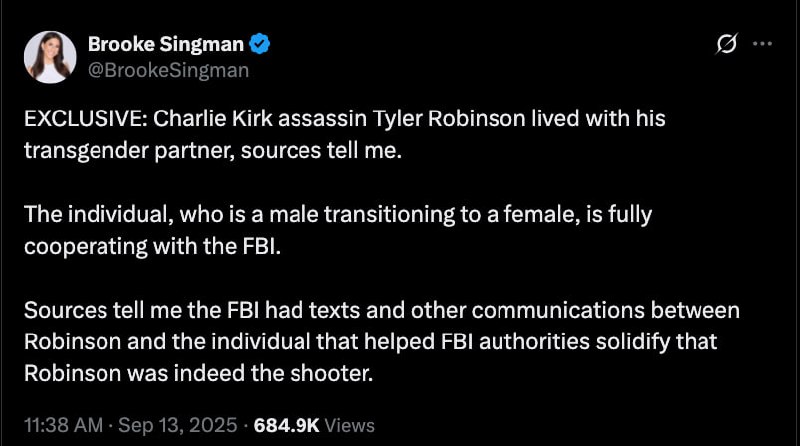The image size is (800, 446).
Task: Click the 684.9K view count
Action: click(x=286, y=425)
